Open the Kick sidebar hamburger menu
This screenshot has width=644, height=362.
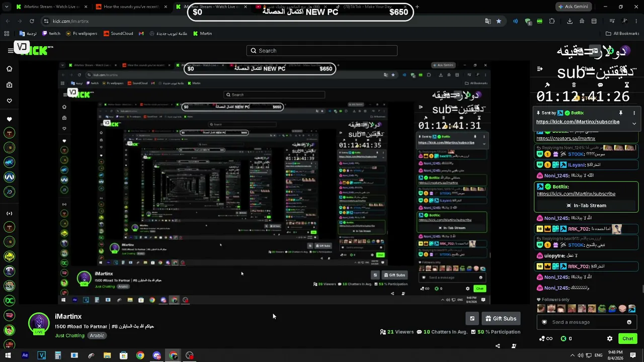(x=10, y=50)
